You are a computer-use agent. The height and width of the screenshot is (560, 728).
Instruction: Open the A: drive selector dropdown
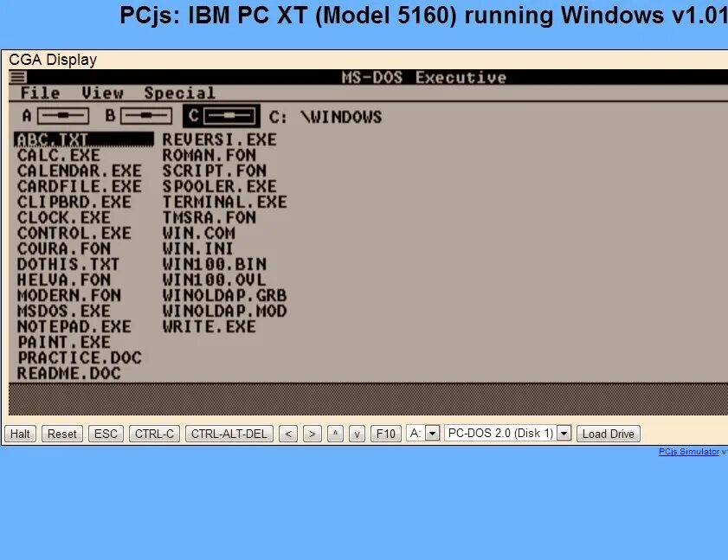(423, 434)
